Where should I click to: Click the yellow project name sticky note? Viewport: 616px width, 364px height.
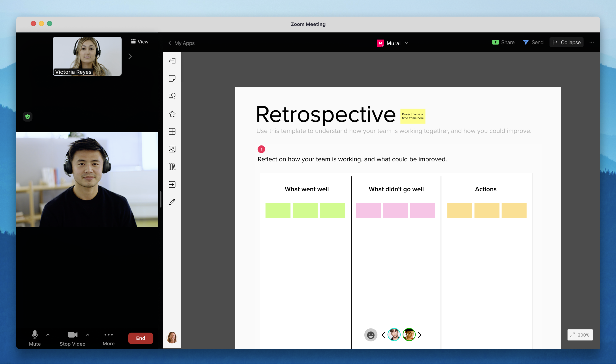pos(413,116)
